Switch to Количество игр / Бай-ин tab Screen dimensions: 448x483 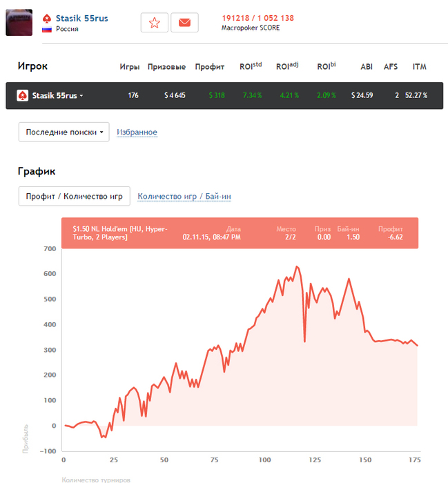pyautogui.click(x=184, y=196)
